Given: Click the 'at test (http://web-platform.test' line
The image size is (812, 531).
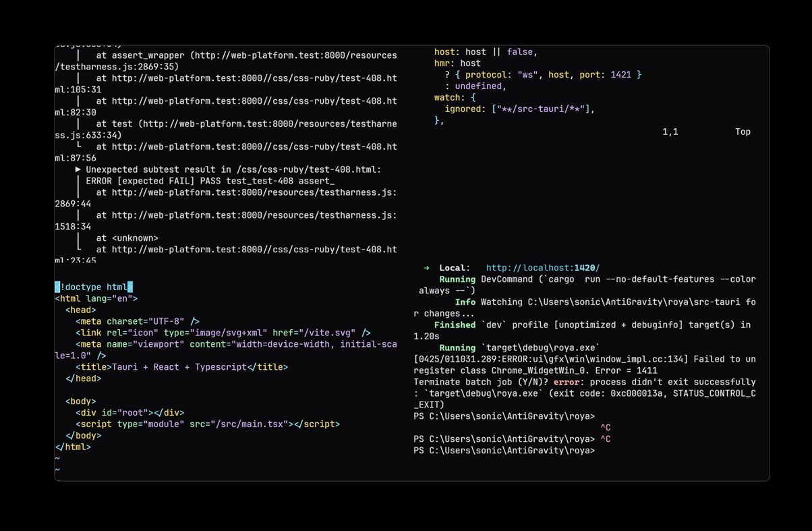Looking at the screenshot, I should point(246,124).
